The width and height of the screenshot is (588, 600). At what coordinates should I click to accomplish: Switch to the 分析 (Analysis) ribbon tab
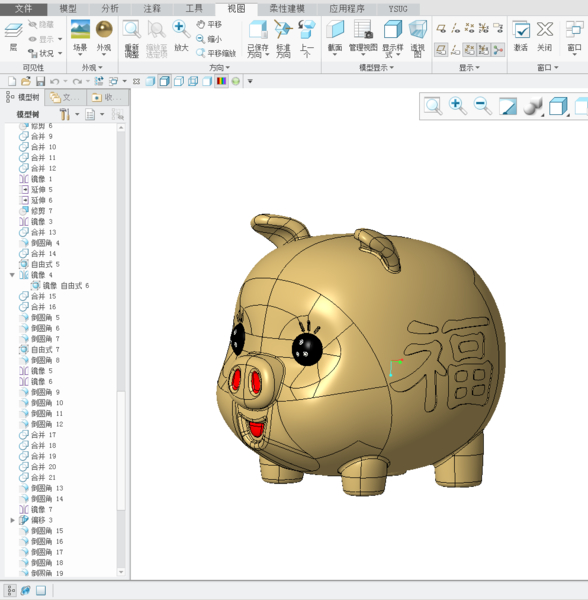[110, 9]
